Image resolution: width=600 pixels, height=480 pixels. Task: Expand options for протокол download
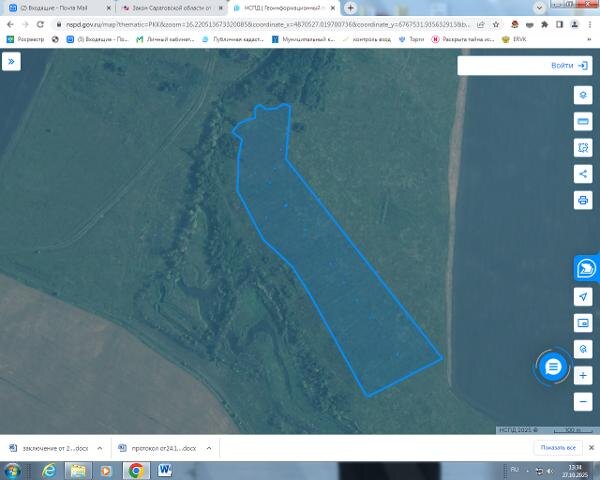[209, 448]
